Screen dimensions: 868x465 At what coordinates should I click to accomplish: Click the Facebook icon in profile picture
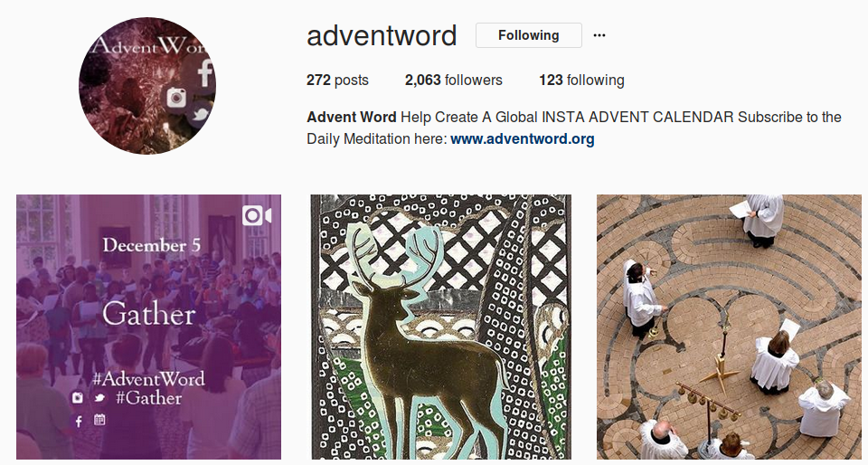click(205, 72)
